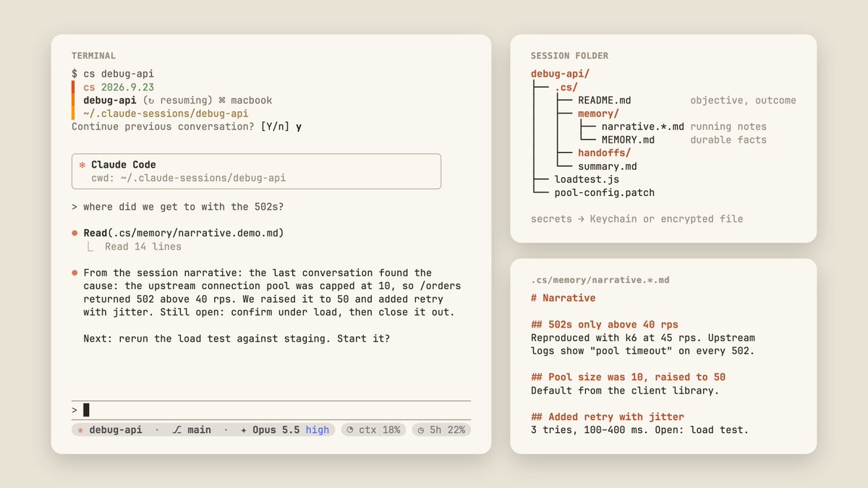Image resolution: width=868 pixels, height=488 pixels.
Task: Click the orange bullet beside the session narrative reply
Action: pyautogui.click(x=75, y=273)
